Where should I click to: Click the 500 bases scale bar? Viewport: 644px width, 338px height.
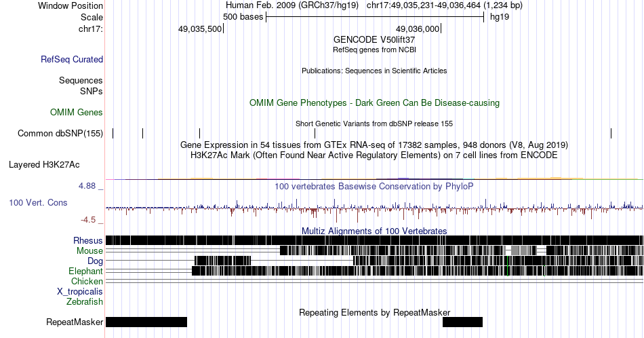coord(375,17)
